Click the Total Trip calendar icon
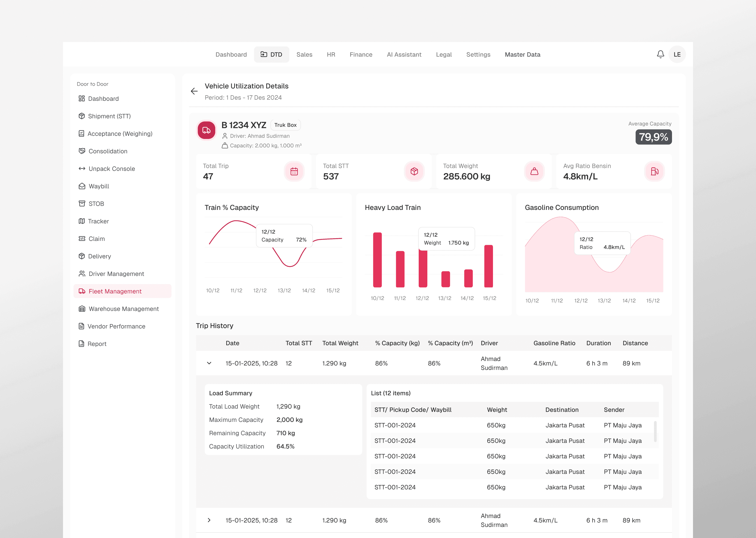This screenshot has width=756, height=538. (294, 171)
